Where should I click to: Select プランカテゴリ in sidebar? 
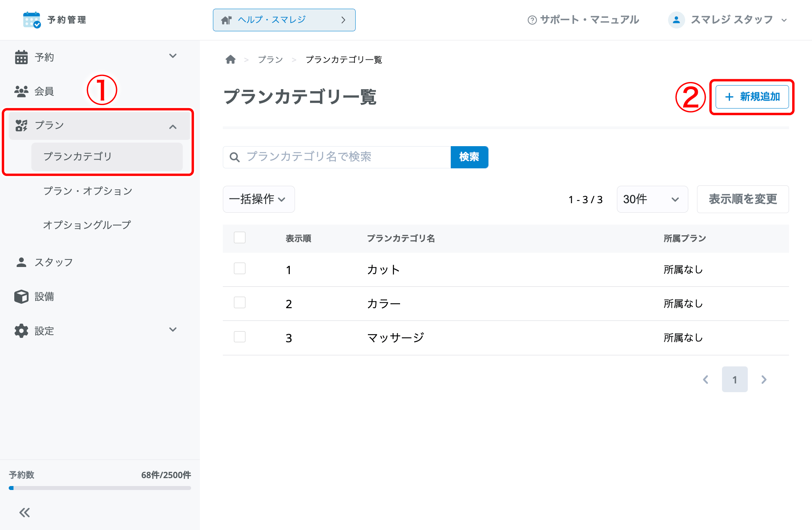(107, 156)
